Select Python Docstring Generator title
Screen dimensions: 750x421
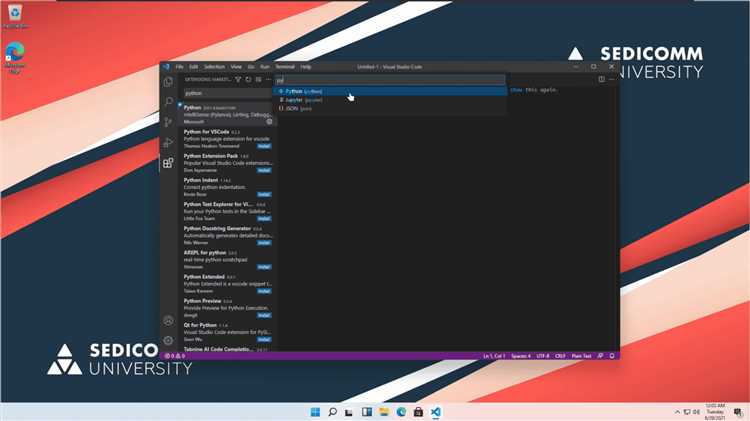tap(217, 228)
